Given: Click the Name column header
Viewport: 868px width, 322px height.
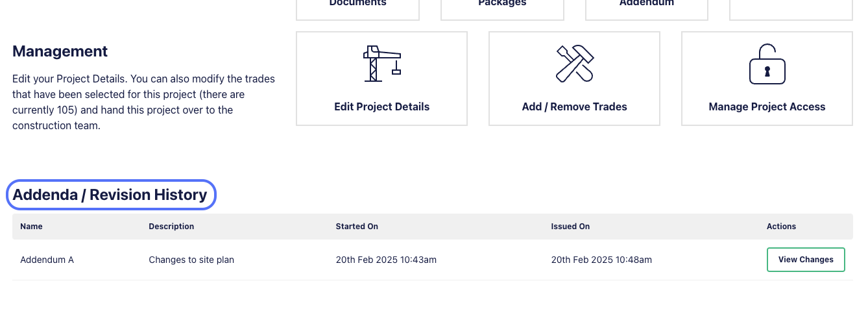Looking at the screenshot, I should pos(31,227).
